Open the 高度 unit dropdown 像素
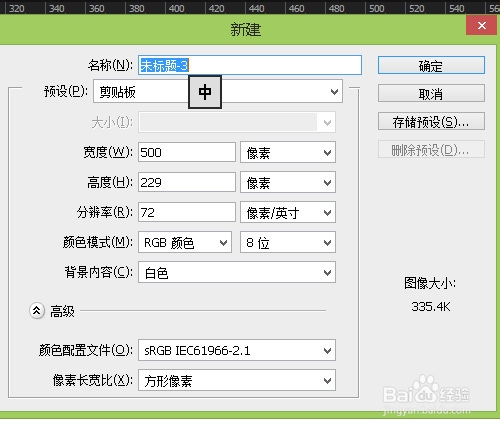The image size is (500, 428). pos(288,182)
